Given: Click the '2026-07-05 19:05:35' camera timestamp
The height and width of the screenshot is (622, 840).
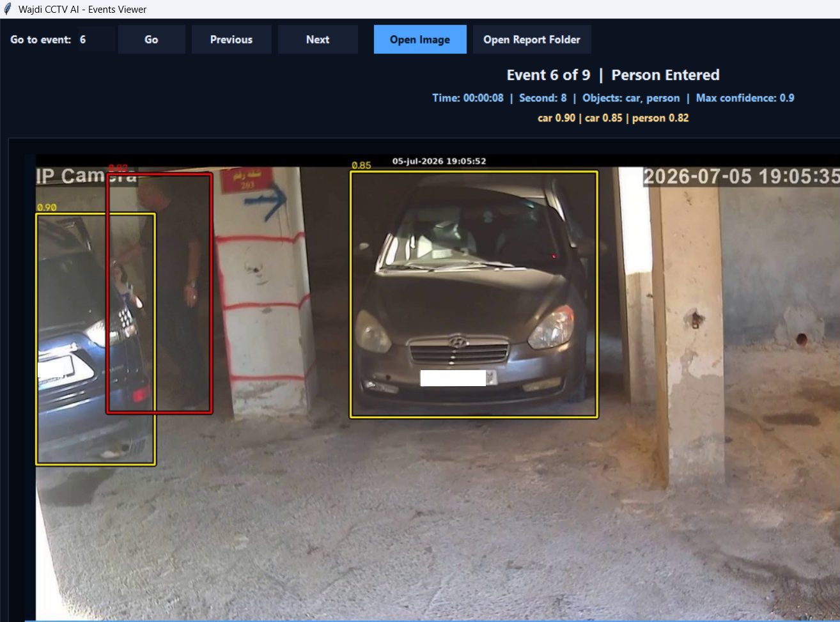Looking at the screenshot, I should pos(741,176).
